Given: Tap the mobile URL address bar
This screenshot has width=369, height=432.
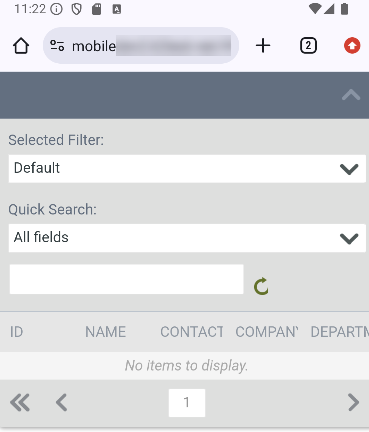Looking at the screenshot, I should [x=141, y=46].
